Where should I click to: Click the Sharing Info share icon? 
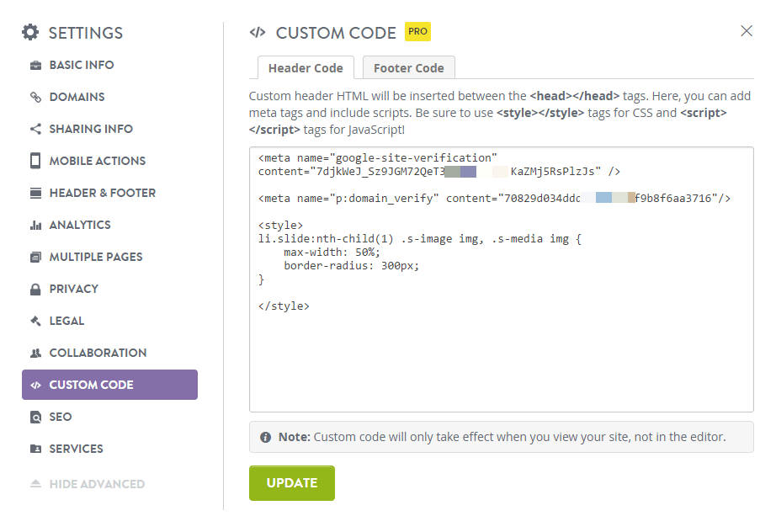pos(35,129)
